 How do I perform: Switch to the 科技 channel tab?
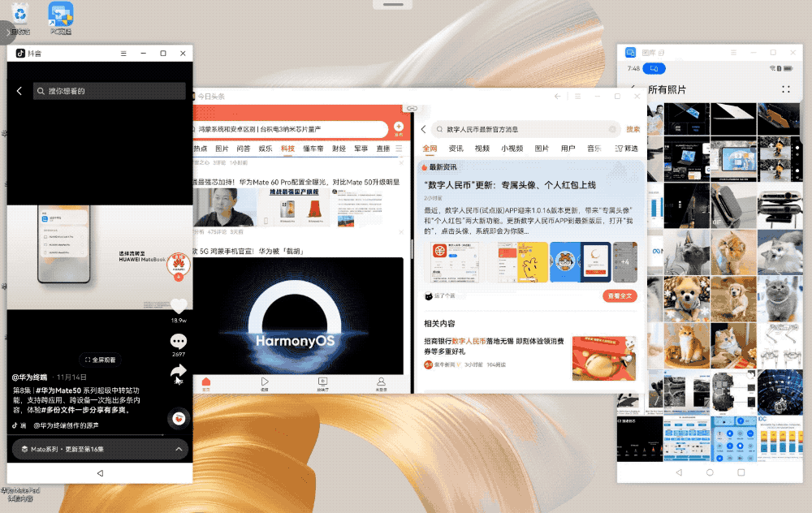(x=288, y=149)
